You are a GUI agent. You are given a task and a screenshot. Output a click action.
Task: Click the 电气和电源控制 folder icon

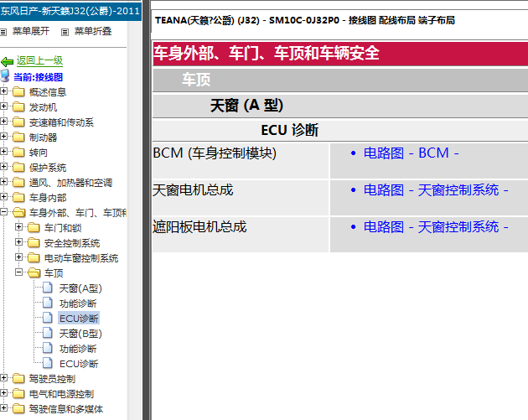click(x=18, y=394)
